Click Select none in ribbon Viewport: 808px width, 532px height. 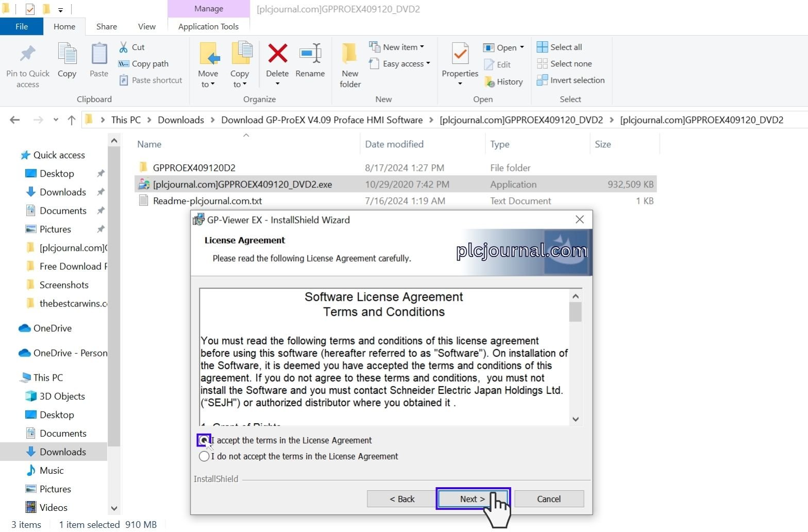[x=564, y=64]
